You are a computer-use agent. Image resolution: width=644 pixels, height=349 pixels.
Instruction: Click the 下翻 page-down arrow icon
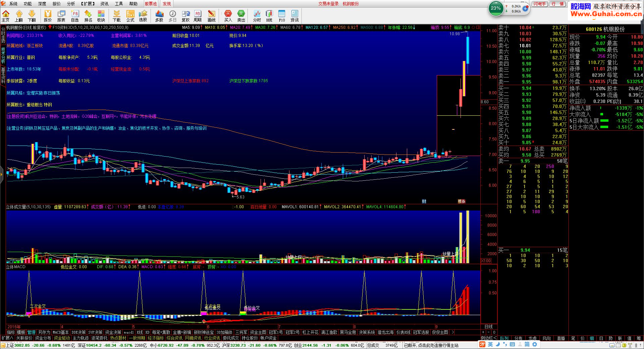pyautogui.click(x=32, y=16)
